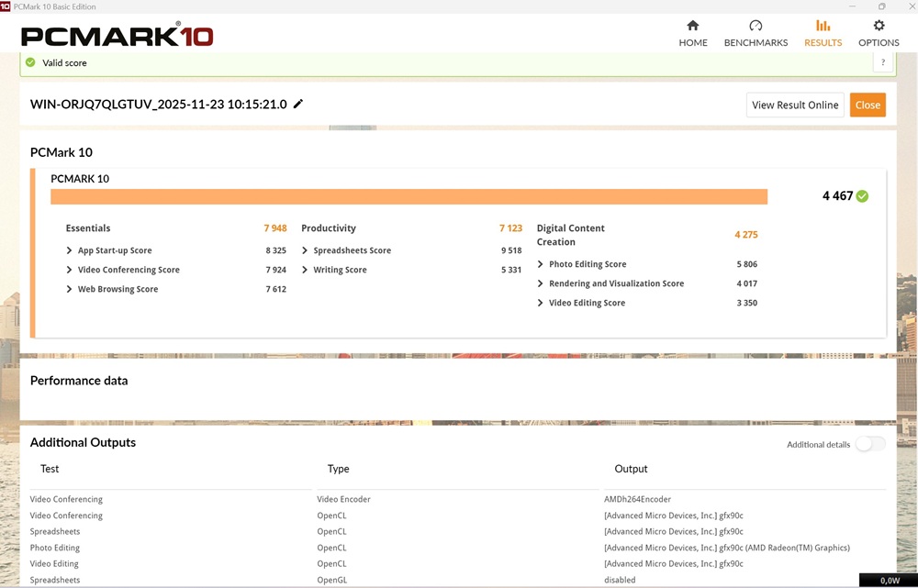Expand Spreadsheets Score details

click(x=305, y=250)
